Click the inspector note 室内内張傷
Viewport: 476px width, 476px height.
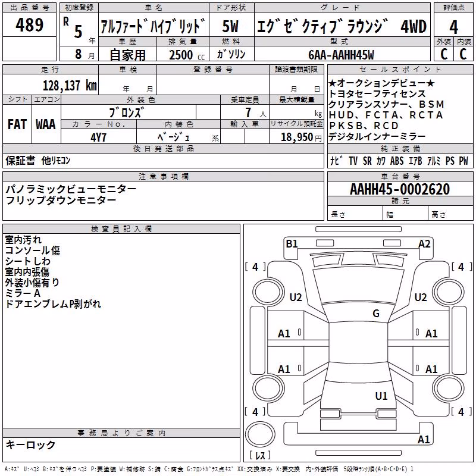[27, 272]
